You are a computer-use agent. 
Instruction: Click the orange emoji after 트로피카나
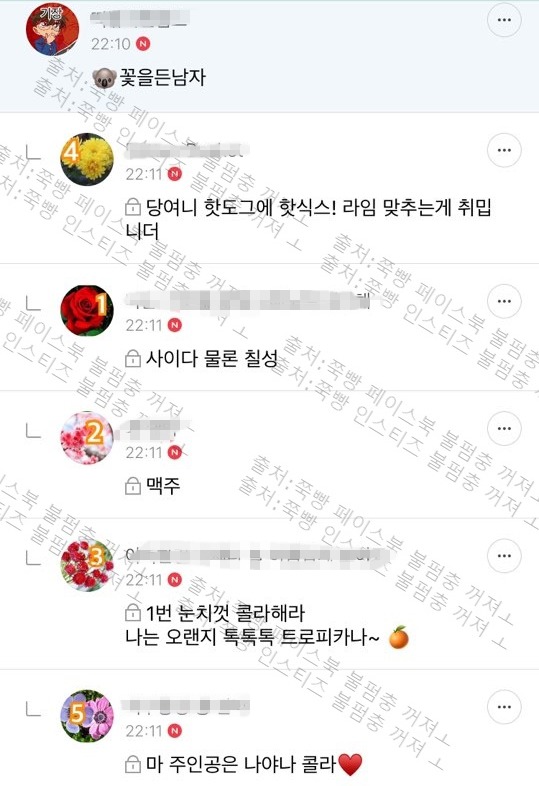click(399, 638)
